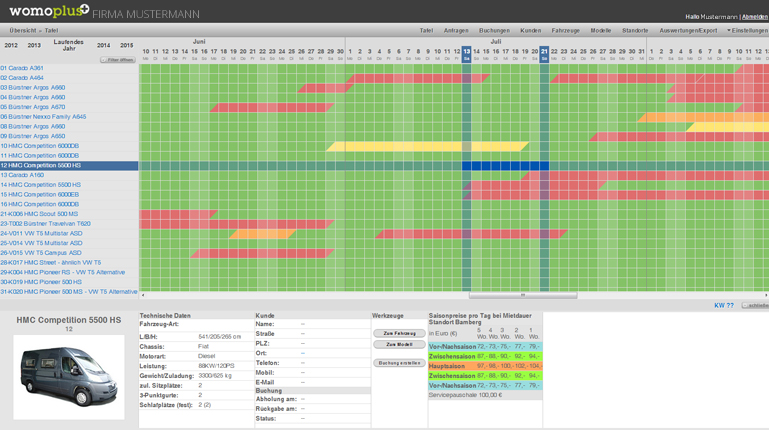Expand the filter with Filter öffnen

point(118,60)
